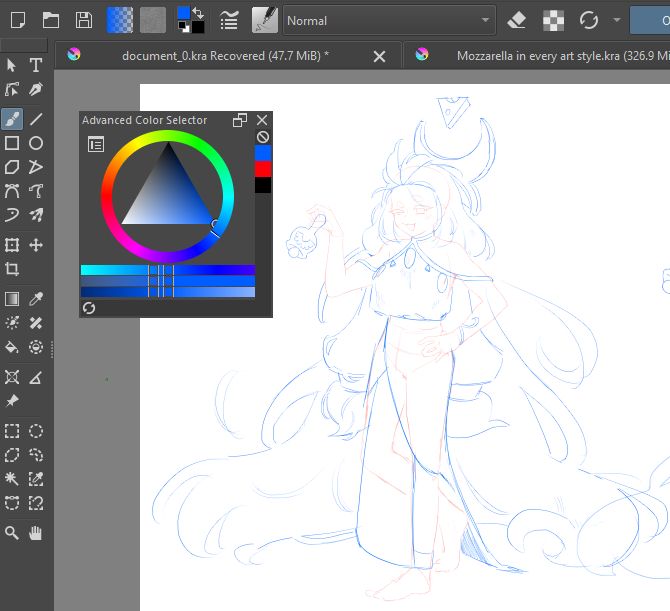Select the Assistant tool
Screen dimensions: 670x611
click(x=12, y=377)
